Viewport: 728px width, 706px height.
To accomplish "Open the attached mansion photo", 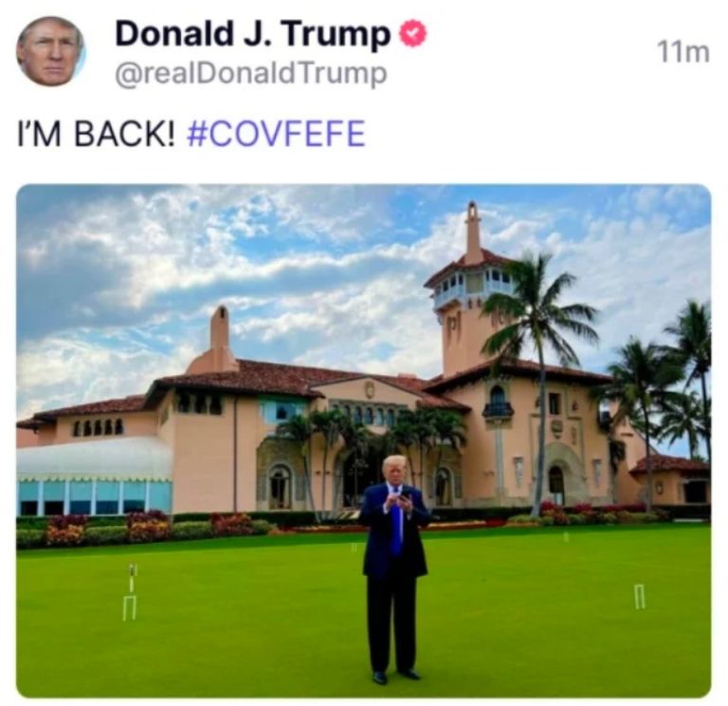I will point(364,441).
